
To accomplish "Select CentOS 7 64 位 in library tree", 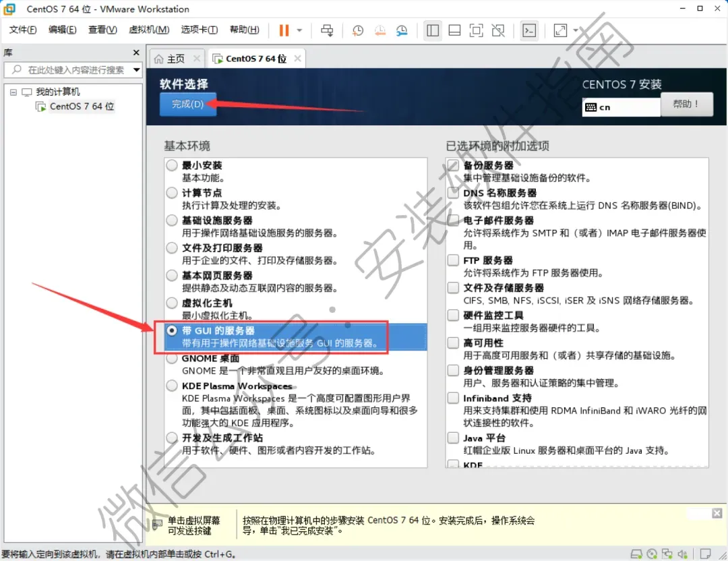I will [x=82, y=107].
